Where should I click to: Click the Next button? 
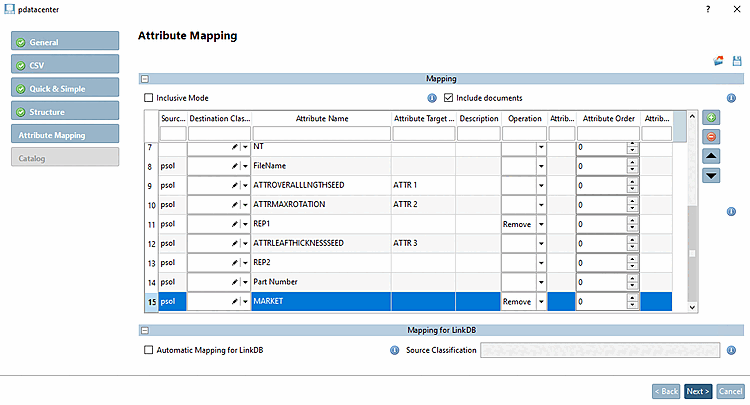[698, 391]
